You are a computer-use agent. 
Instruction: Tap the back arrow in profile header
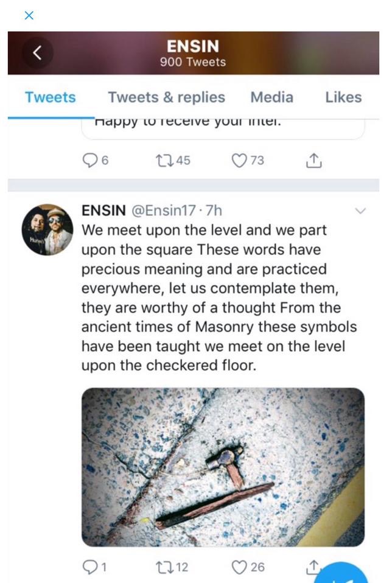tap(37, 54)
